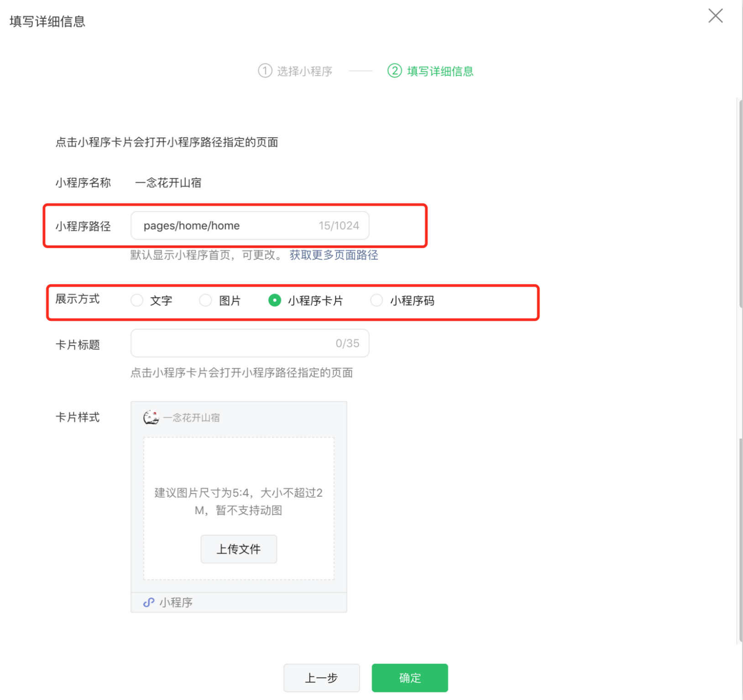Image resolution: width=743 pixels, height=700 pixels.
Task: Click the 一念花开山宿 mini program name
Action: tap(168, 183)
